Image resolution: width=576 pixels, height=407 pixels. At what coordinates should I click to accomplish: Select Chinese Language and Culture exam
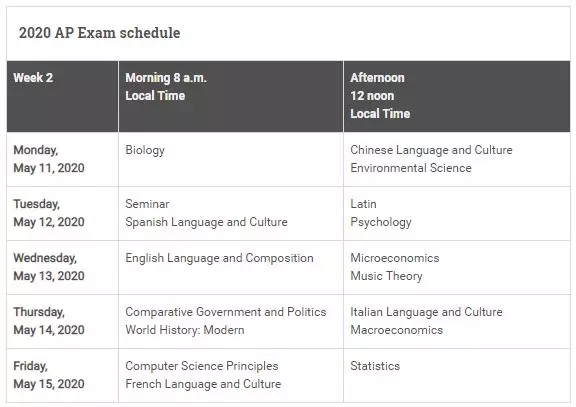click(x=431, y=150)
